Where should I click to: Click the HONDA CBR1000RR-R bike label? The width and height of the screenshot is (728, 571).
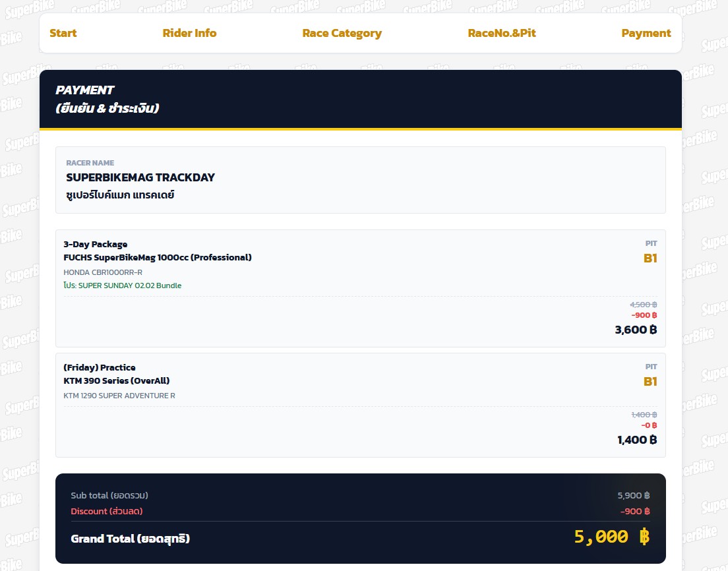click(x=103, y=272)
